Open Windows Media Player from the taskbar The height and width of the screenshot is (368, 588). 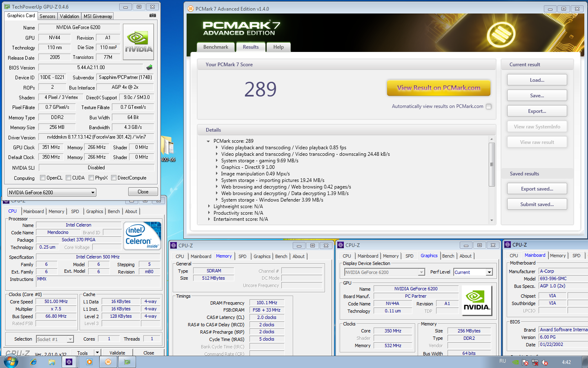89,362
